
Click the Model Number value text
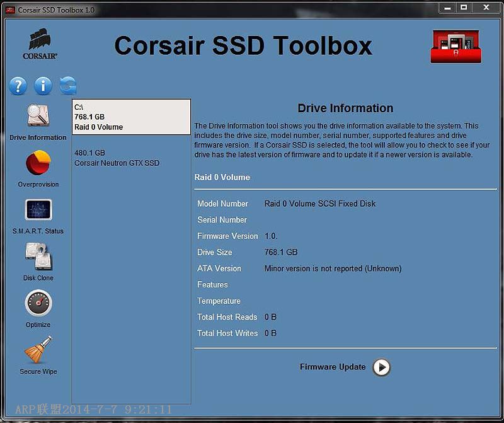click(321, 203)
